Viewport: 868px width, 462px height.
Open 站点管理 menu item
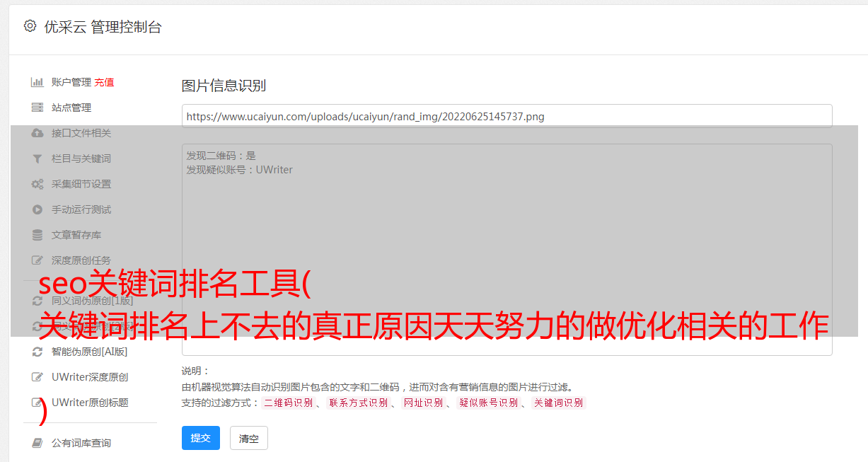point(71,108)
